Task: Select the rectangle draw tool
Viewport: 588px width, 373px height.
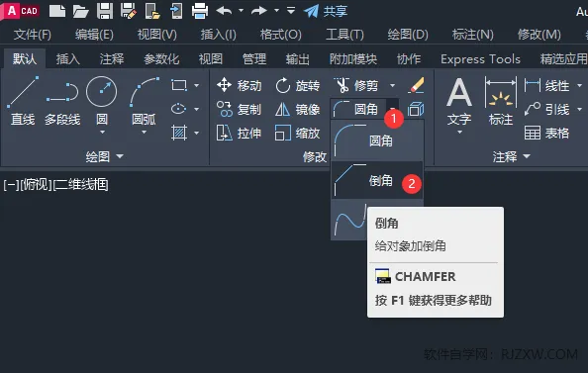Action: pos(179,85)
